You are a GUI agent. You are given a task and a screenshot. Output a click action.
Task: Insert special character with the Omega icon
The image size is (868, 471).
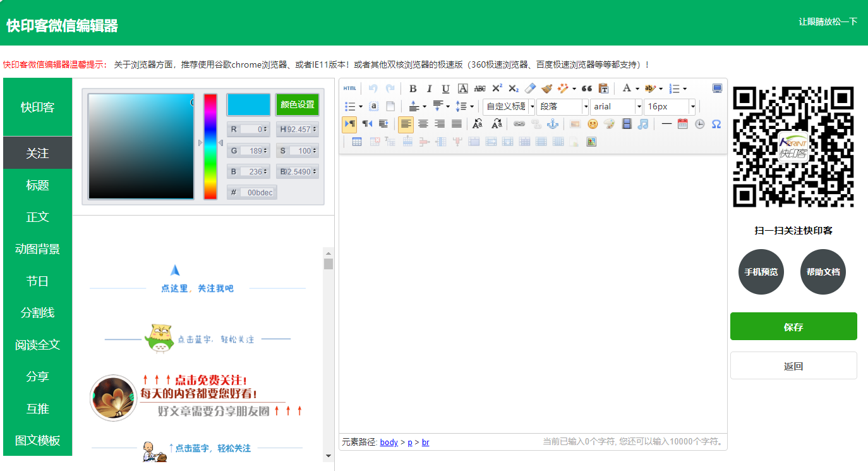click(x=716, y=124)
